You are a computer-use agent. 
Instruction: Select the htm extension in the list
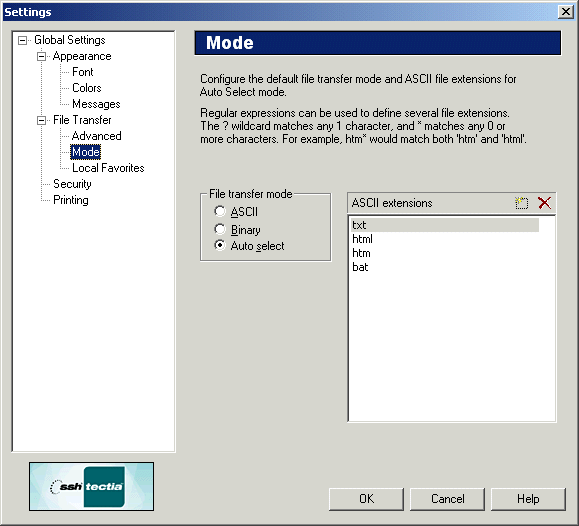(x=445, y=253)
